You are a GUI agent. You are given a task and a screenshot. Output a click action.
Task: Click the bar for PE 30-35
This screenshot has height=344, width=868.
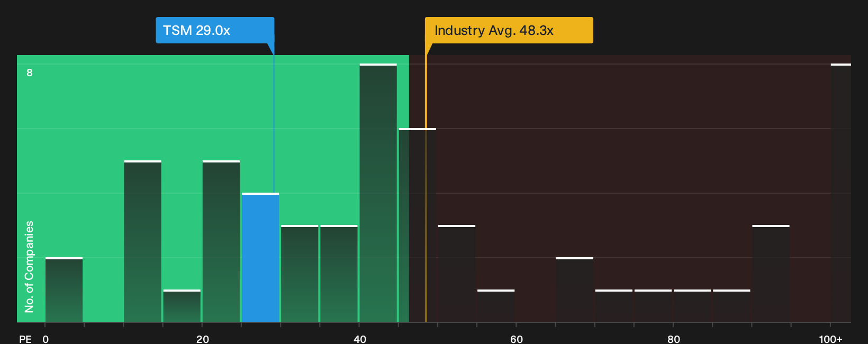300,274
